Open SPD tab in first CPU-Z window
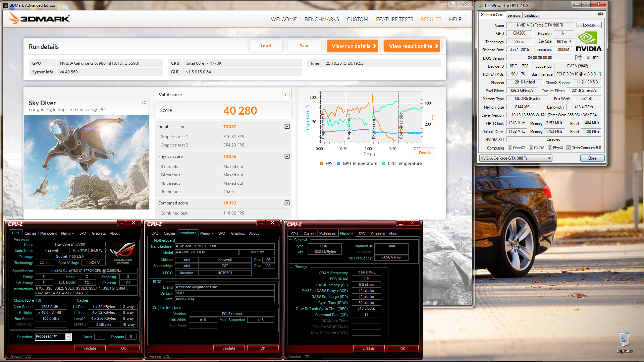 click(x=83, y=233)
